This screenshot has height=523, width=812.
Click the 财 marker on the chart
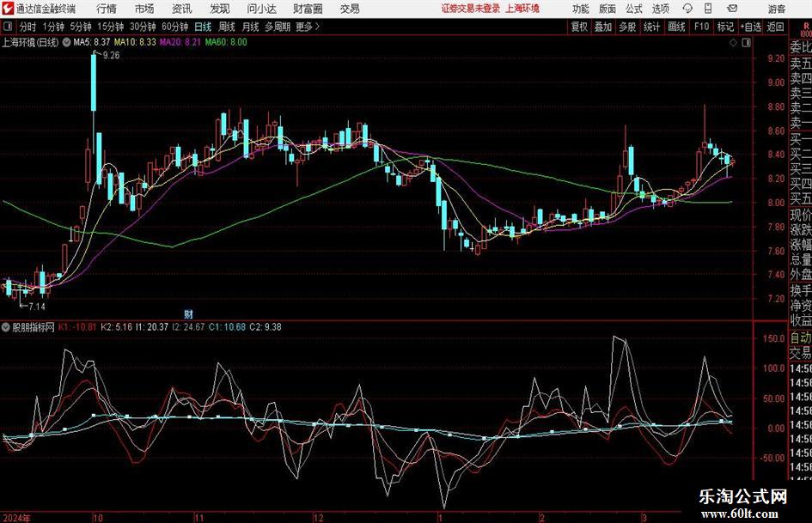point(188,313)
